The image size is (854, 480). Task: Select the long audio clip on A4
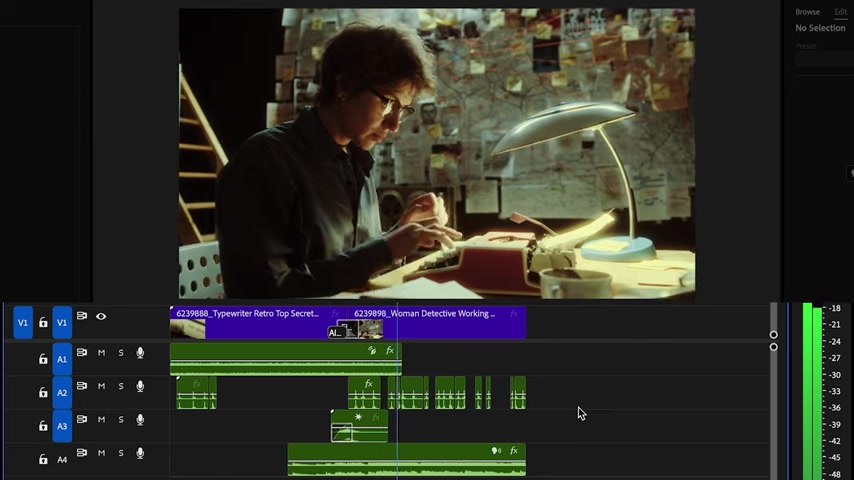coord(407,460)
